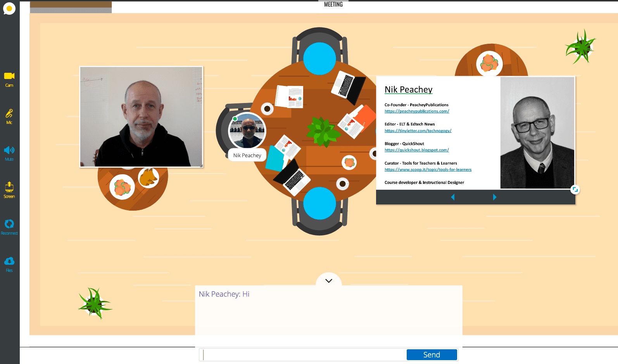
Task: Click the yellow chat bubble logo
Action: click(9, 8)
